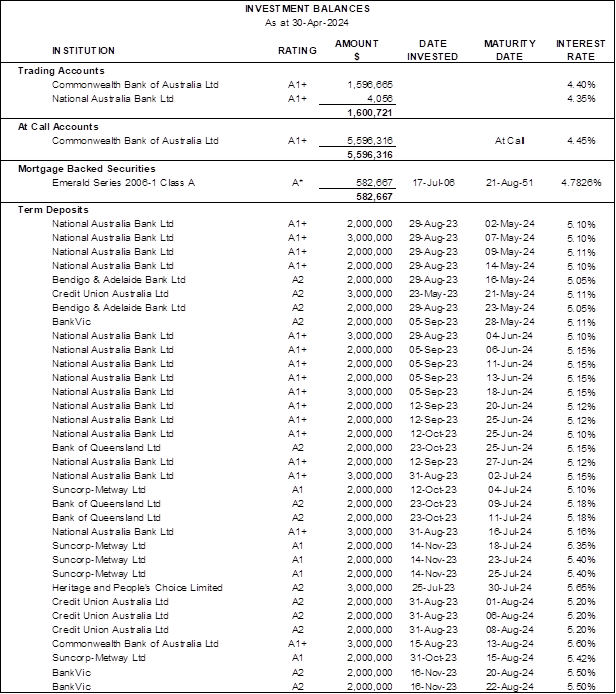Select the maturity date 04-Jun-24

point(509,336)
